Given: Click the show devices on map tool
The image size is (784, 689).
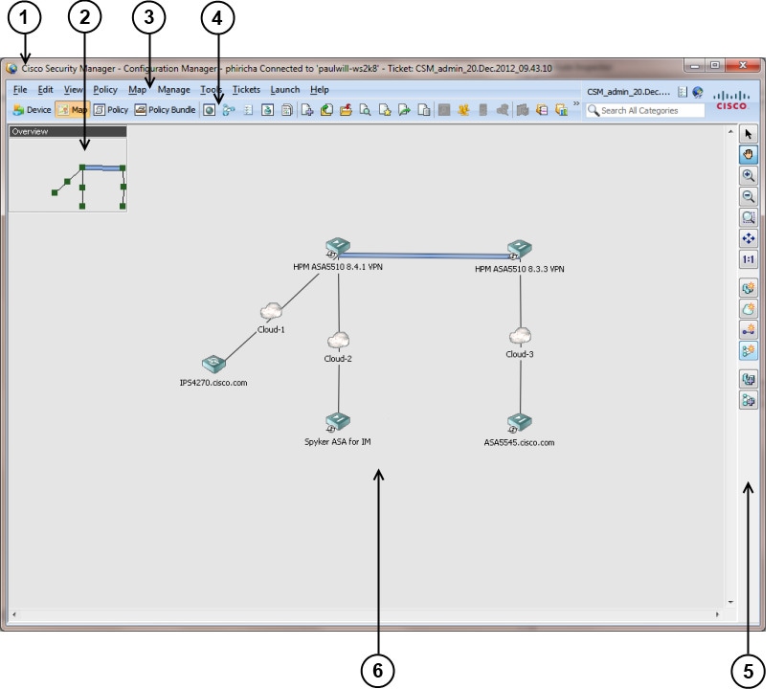Looking at the screenshot, I should click(748, 379).
